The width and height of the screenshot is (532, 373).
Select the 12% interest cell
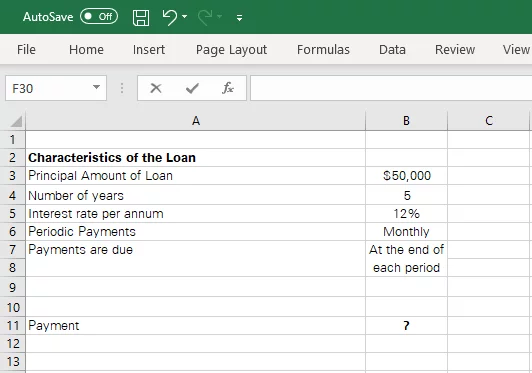tap(406, 214)
